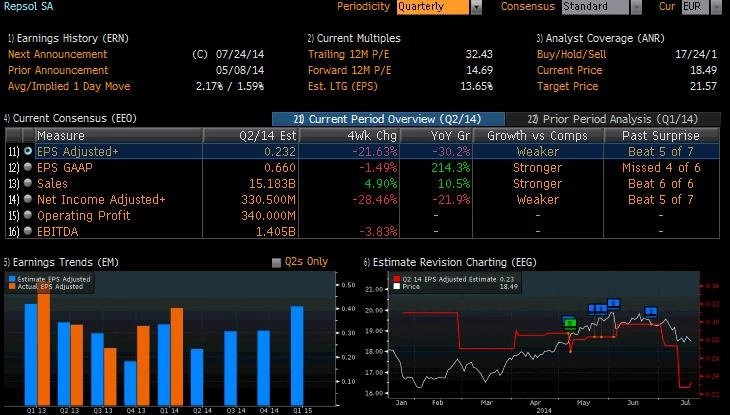Click the Sales row label
This screenshot has height=415, width=730.
[x=52, y=183]
